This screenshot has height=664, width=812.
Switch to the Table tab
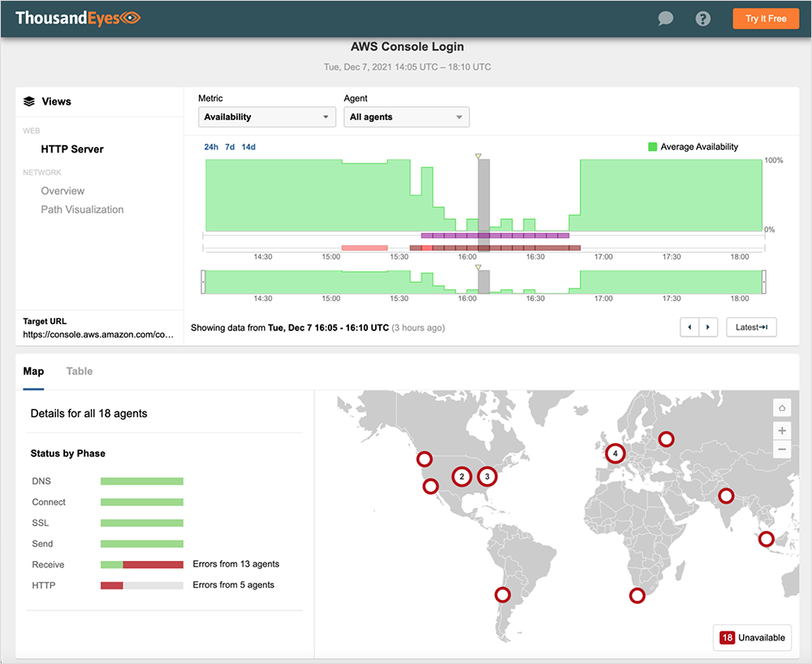[x=80, y=371]
